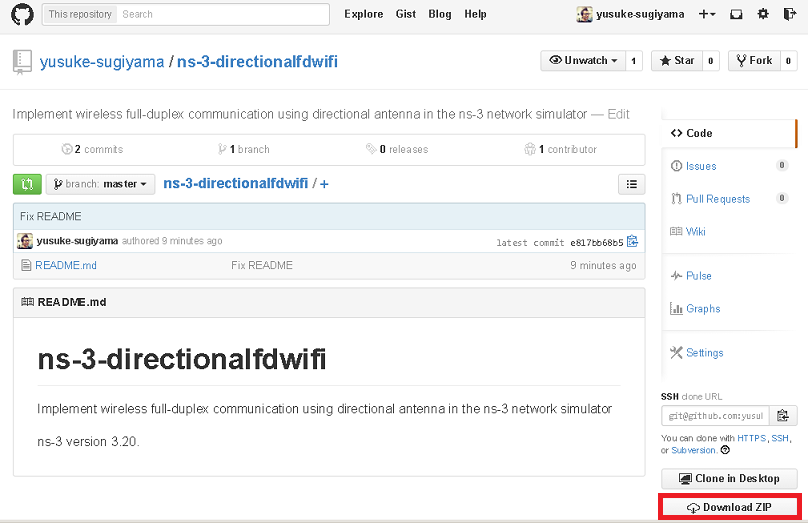The height and width of the screenshot is (523, 808).
Task: Click the Clone in Desktop button
Action: 729,479
